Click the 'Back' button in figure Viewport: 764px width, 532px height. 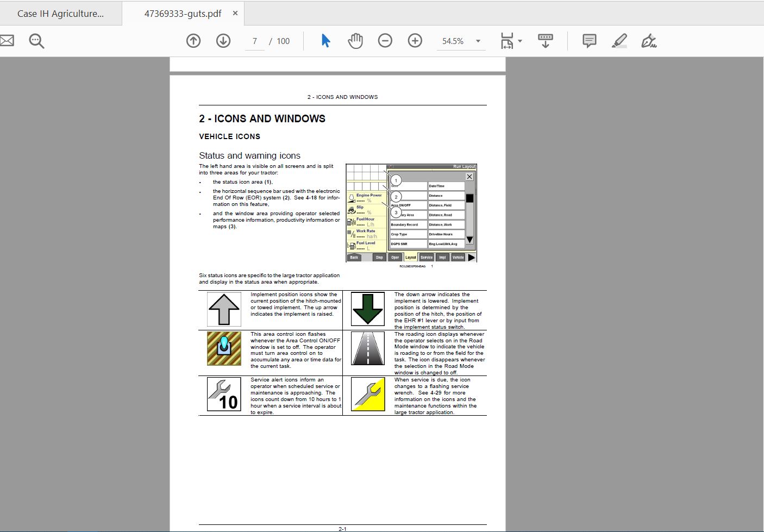tap(354, 257)
